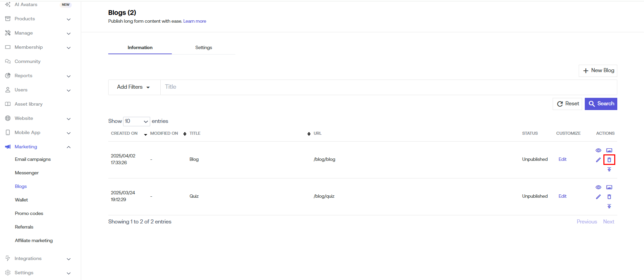Image resolution: width=644 pixels, height=280 pixels.
Task: Click the Title search input field
Action: [388, 87]
